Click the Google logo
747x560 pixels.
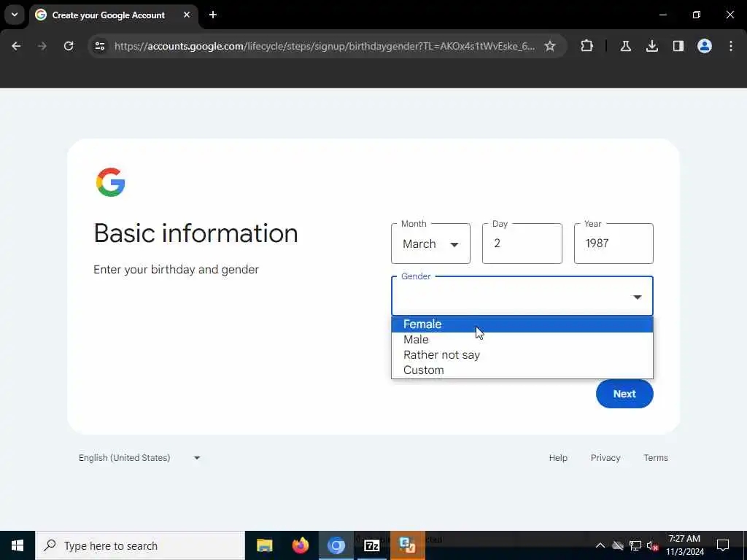click(x=111, y=182)
